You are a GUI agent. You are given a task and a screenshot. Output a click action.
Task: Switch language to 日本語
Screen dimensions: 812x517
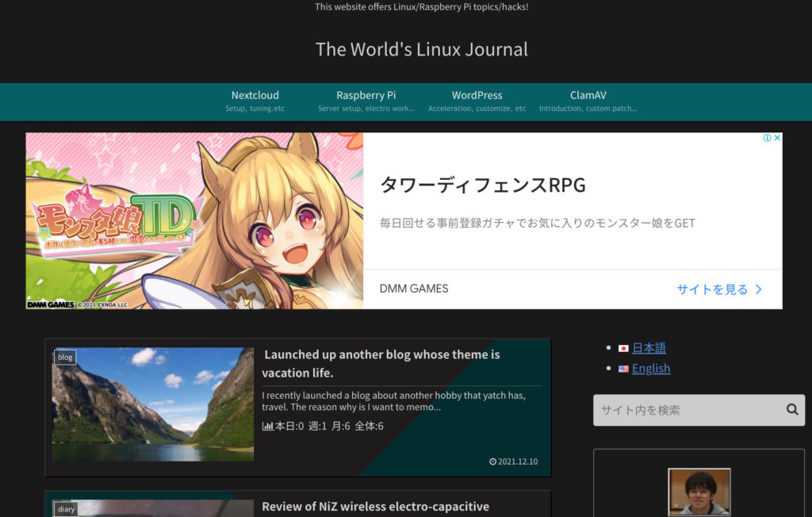click(x=649, y=348)
